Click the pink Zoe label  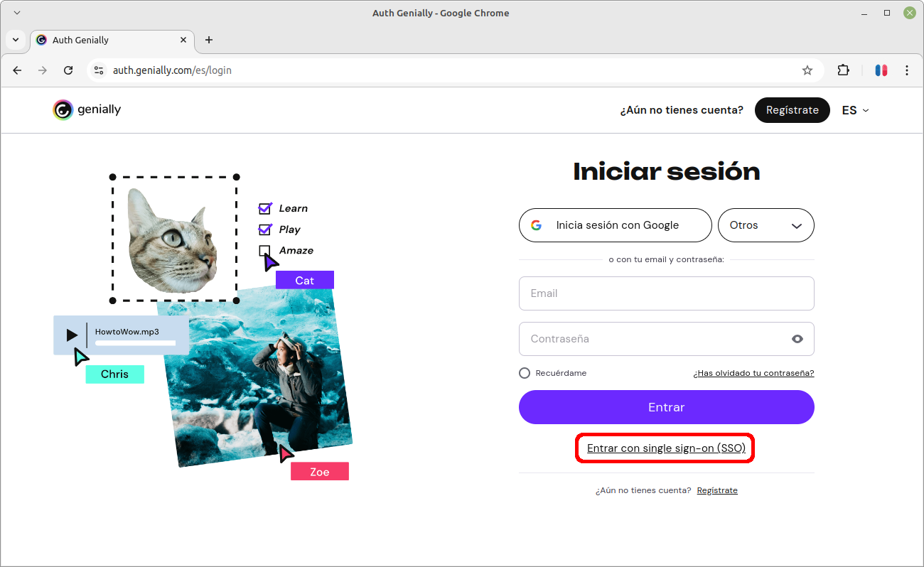point(320,471)
